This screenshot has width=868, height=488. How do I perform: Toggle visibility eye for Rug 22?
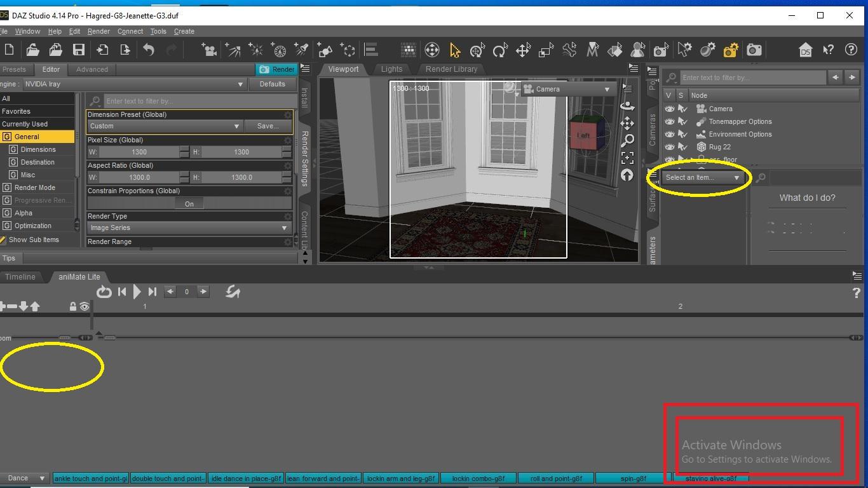tap(669, 147)
